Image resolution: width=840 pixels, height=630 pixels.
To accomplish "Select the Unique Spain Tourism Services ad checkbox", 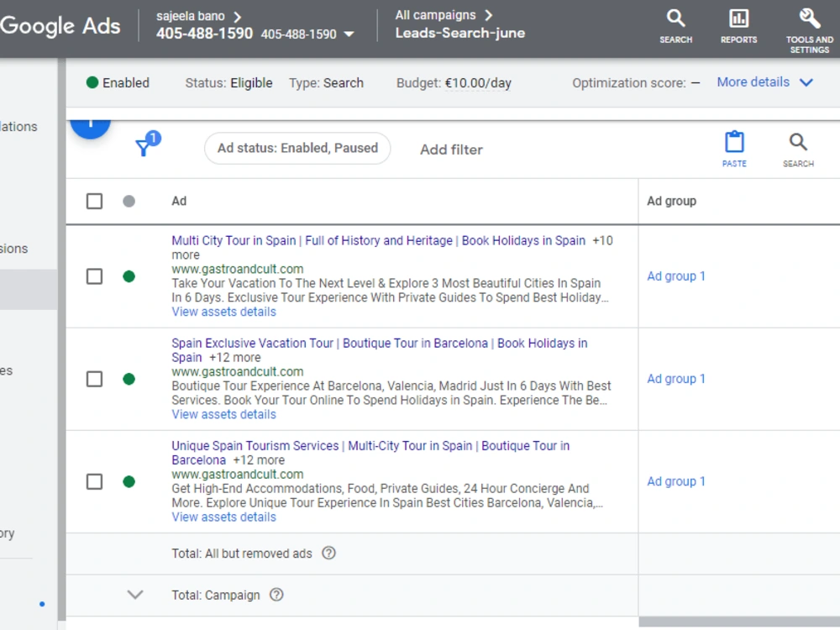I will pos(94,481).
